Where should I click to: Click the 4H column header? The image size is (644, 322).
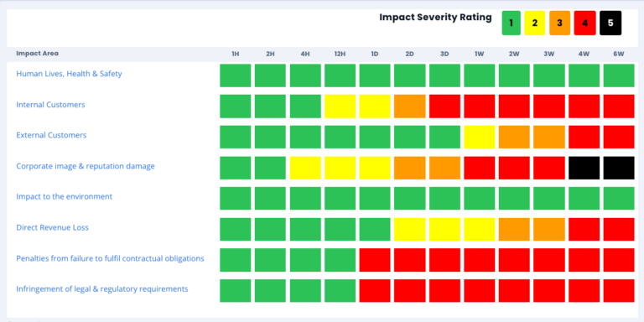click(x=305, y=54)
